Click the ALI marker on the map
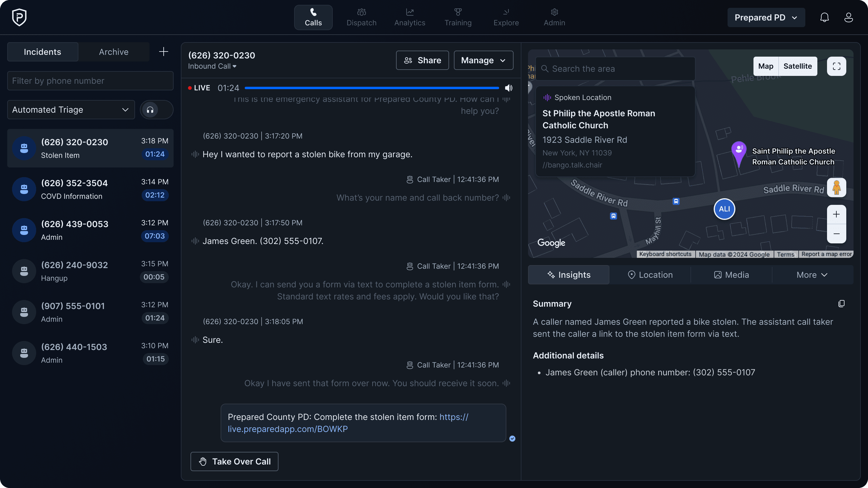The height and width of the screenshot is (488, 868). pyautogui.click(x=724, y=209)
